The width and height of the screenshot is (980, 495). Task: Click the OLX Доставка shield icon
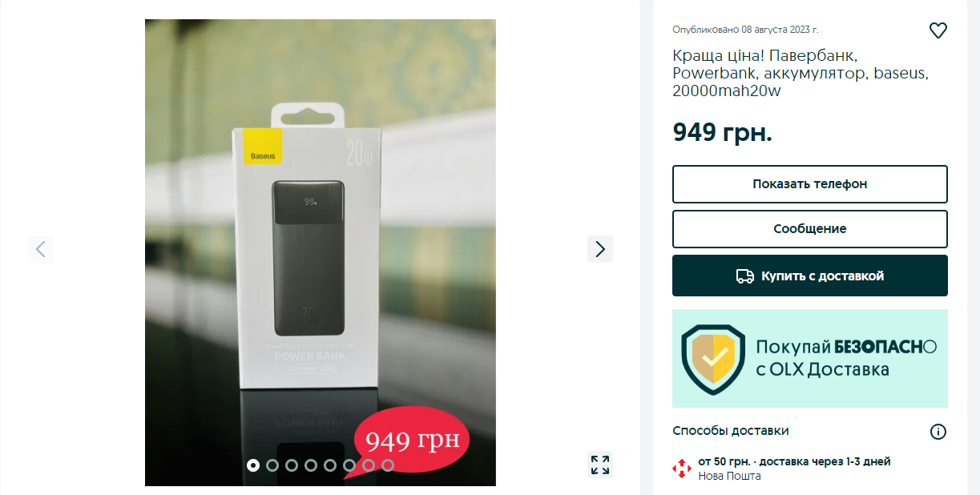713,359
